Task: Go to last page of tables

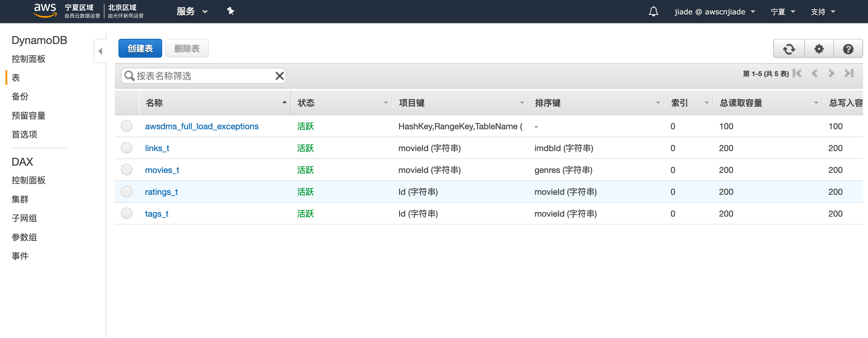Action: 849,73
